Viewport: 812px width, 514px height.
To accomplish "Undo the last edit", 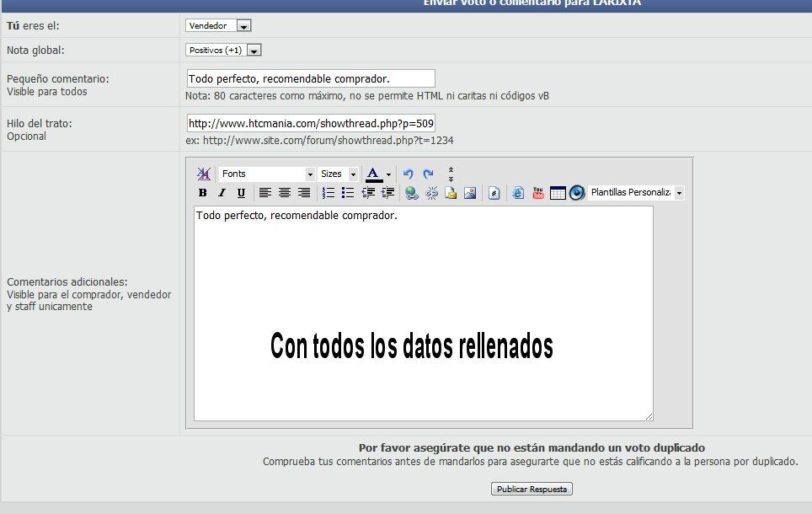I will 409,174.
